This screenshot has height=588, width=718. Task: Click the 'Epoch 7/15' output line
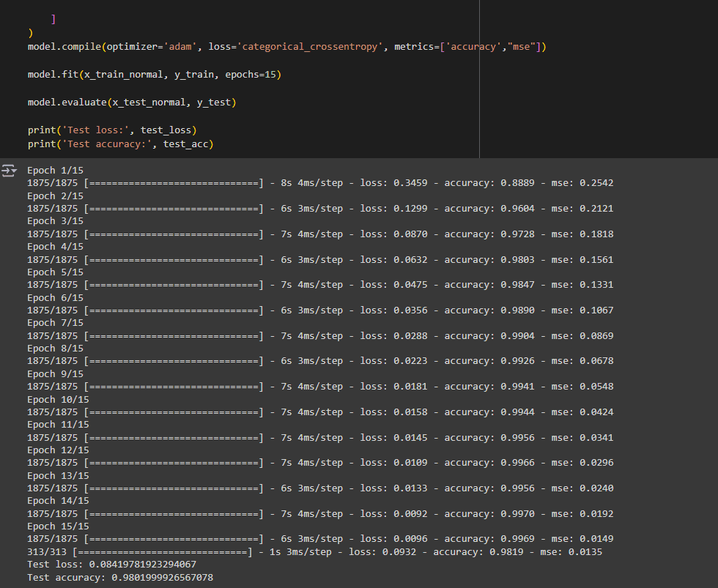pos(56,323)
